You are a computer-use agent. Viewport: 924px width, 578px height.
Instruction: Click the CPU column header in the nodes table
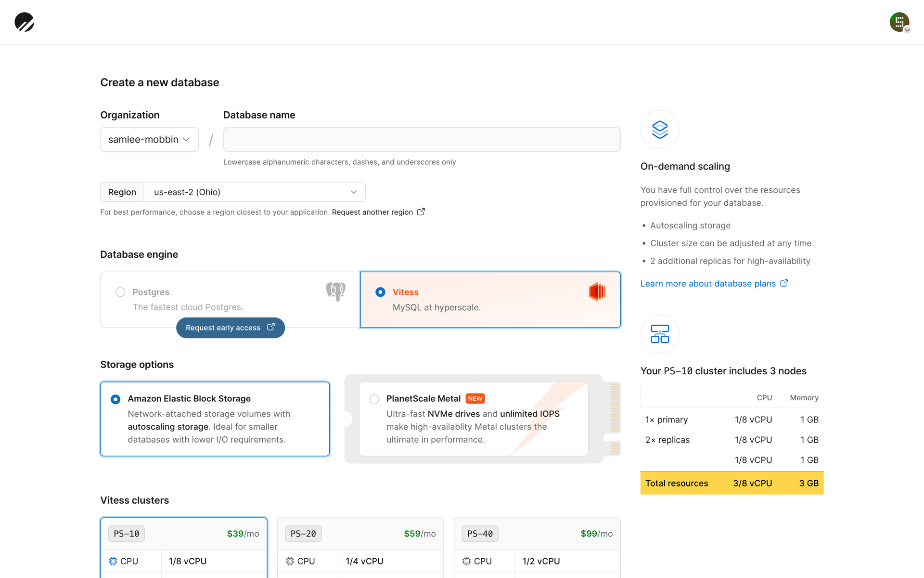pyautogui.click(x=764, y=398)
